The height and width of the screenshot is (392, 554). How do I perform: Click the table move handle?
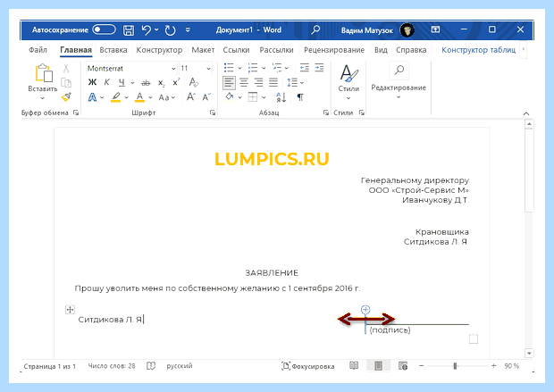tap(70, 310)
